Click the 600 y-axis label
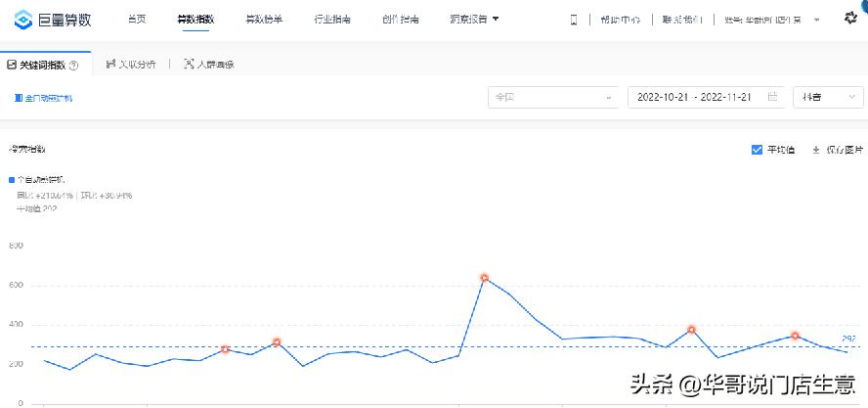This screenshot has height=408, width=868. 16,285
